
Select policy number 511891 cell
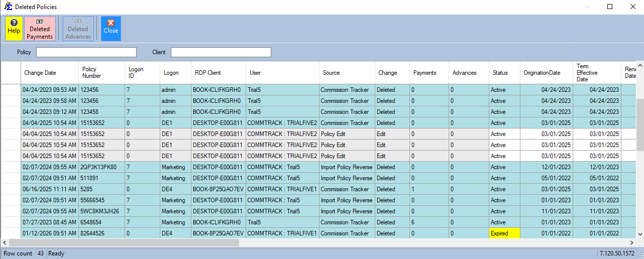point(102,178)
